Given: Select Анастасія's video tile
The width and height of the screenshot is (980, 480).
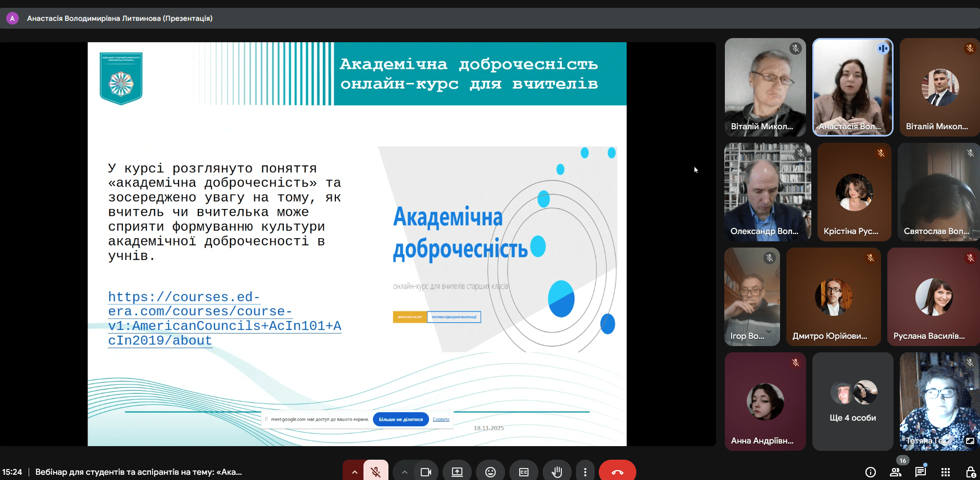Looking at the screenshot, I should [x=852, y=87].
